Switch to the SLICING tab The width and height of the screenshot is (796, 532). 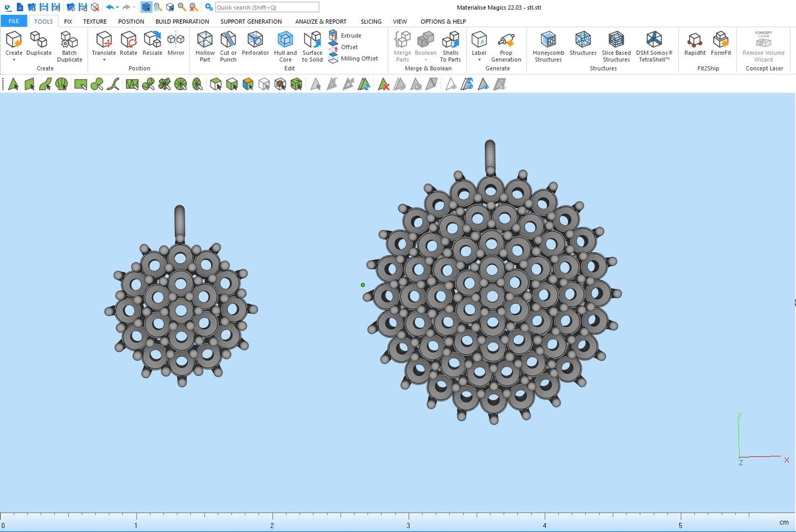[371, 22]
